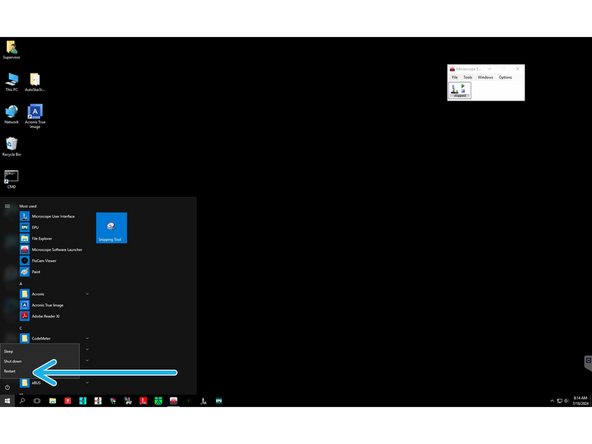Select Network desktop icon

click(11, 114)
